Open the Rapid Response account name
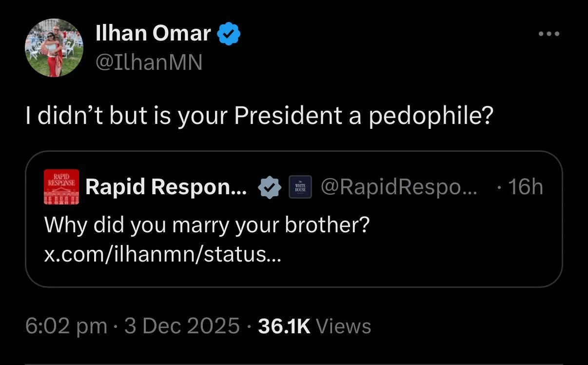 click(166, 187)
